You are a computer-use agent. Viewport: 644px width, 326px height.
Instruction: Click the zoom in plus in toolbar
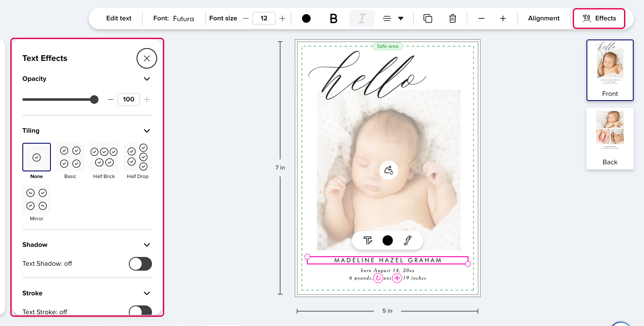[503, 18]
